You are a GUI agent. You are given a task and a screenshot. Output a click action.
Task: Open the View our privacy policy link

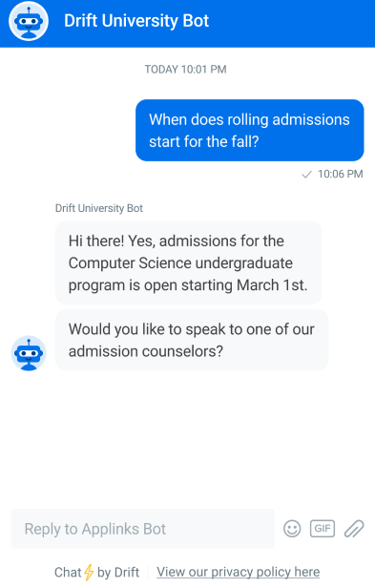point(239,572)
